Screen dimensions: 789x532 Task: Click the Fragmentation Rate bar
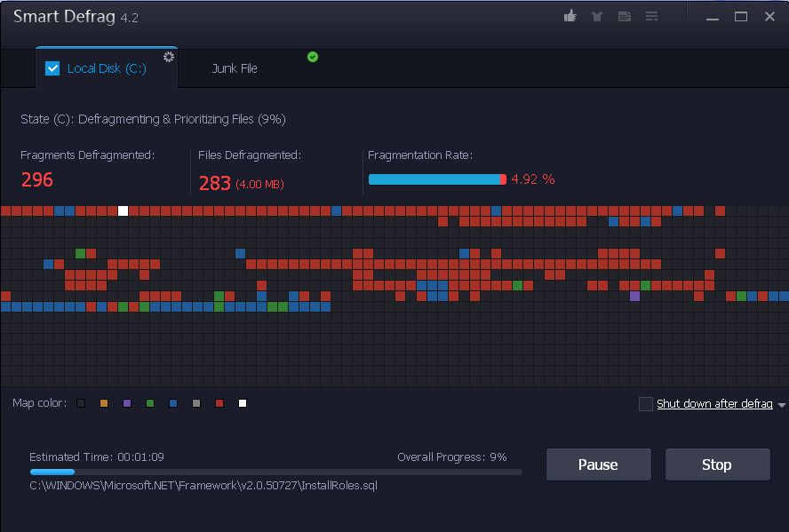pos(437,179)
